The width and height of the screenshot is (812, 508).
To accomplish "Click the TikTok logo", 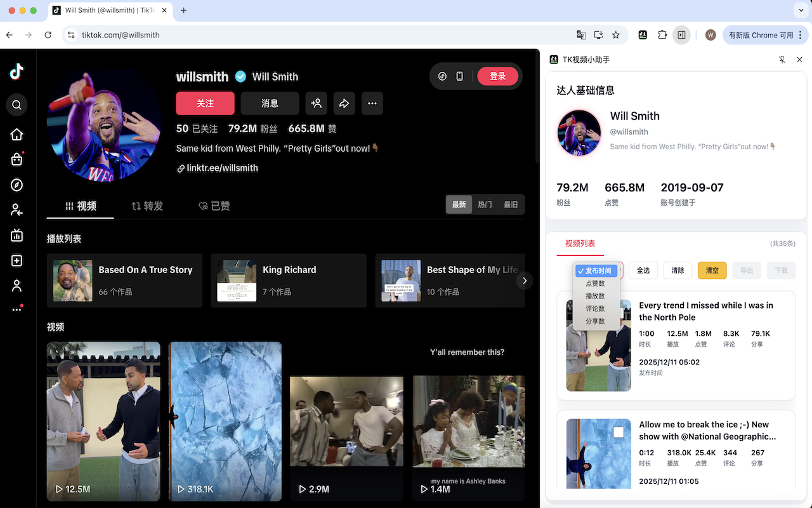I will tap(17, 72).
